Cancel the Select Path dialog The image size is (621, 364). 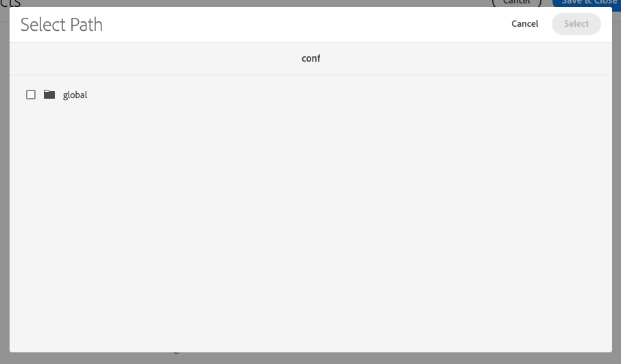(525, 24)
